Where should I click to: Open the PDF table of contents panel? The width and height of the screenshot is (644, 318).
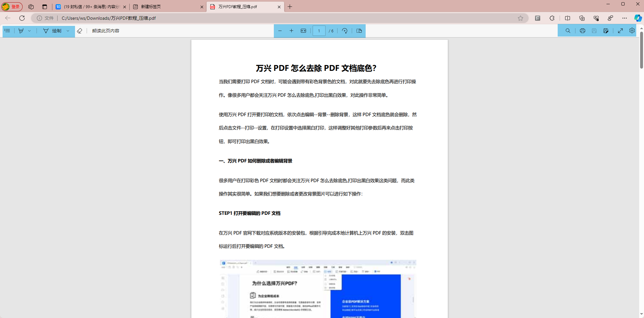click(x=7, y=31)
